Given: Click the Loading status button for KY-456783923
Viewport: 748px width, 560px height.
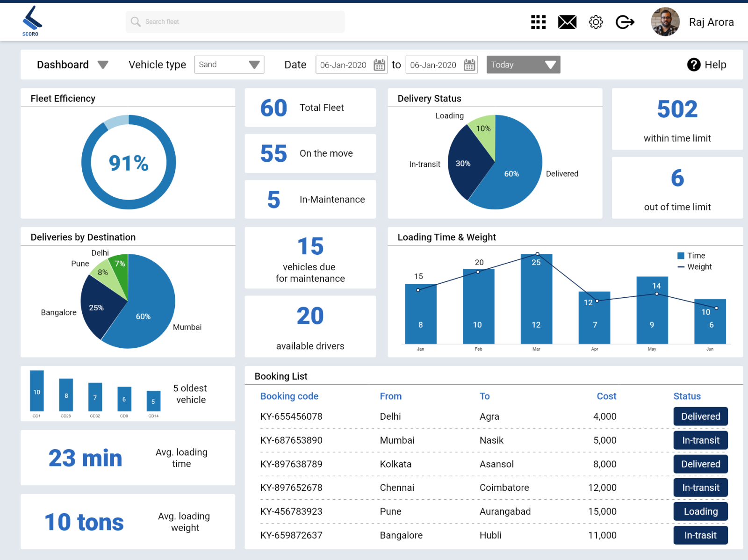Looking at the screenshot, I should point(700,511).
